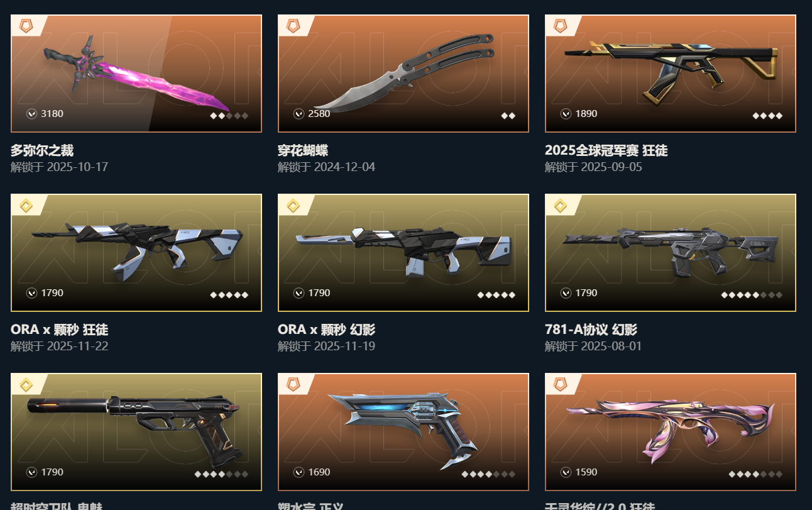
Task: Click the upgrade level diamonds on 多弥尔之裁 card
Action: [229, 116]
